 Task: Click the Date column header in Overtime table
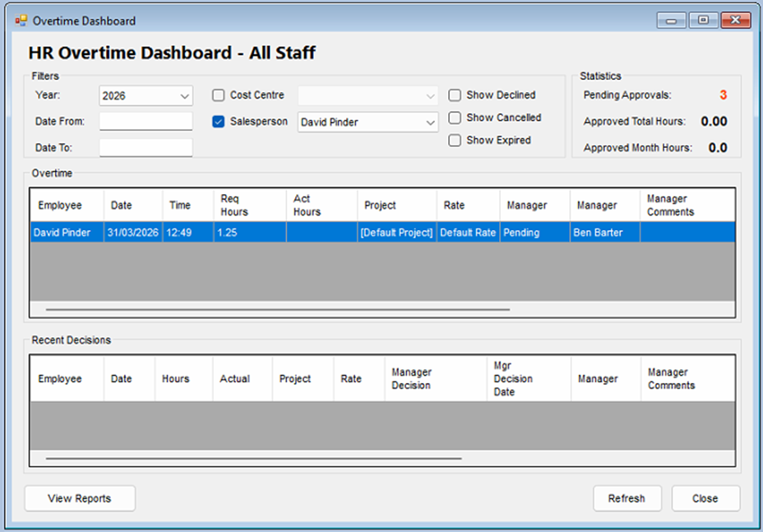(133, 205)
